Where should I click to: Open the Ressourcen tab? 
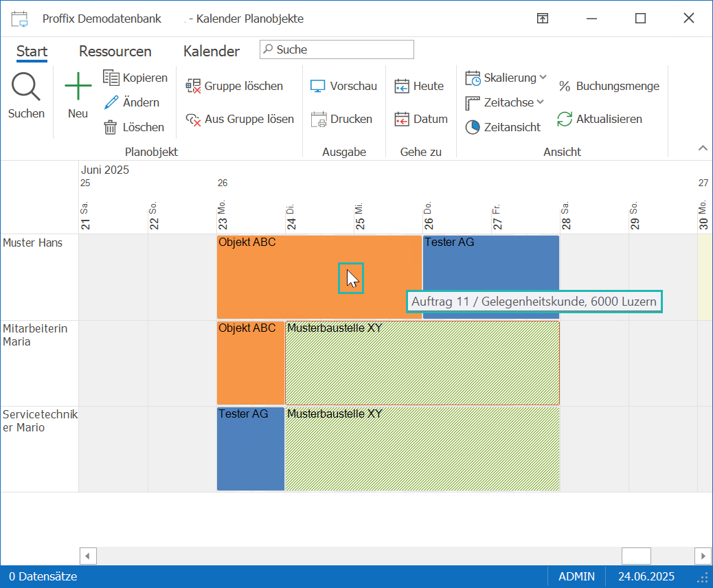[x=115, y=52]
